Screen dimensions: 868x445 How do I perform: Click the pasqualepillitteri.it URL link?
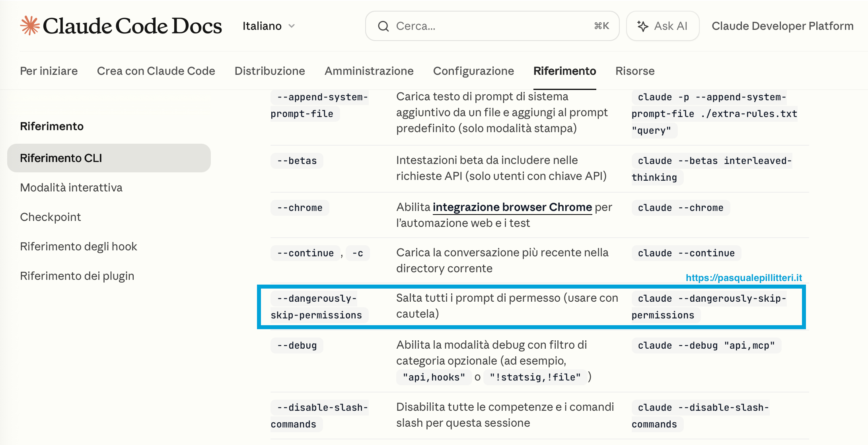tap(743, 278)
